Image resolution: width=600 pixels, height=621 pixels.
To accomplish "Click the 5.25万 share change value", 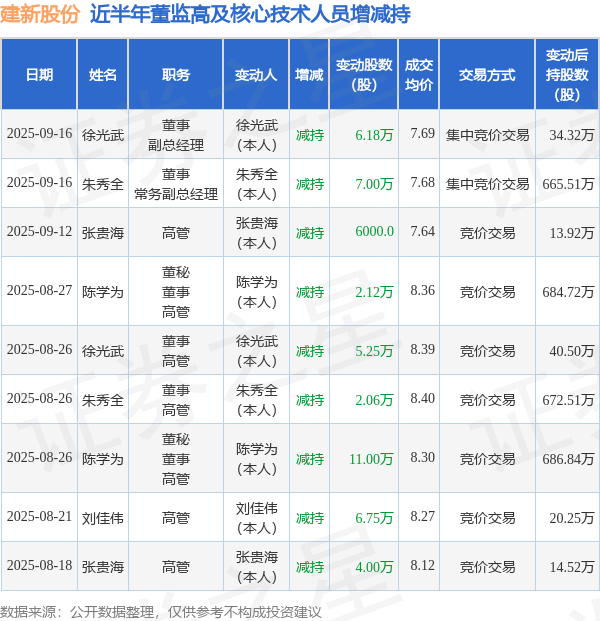I will [x=374, y=351].
